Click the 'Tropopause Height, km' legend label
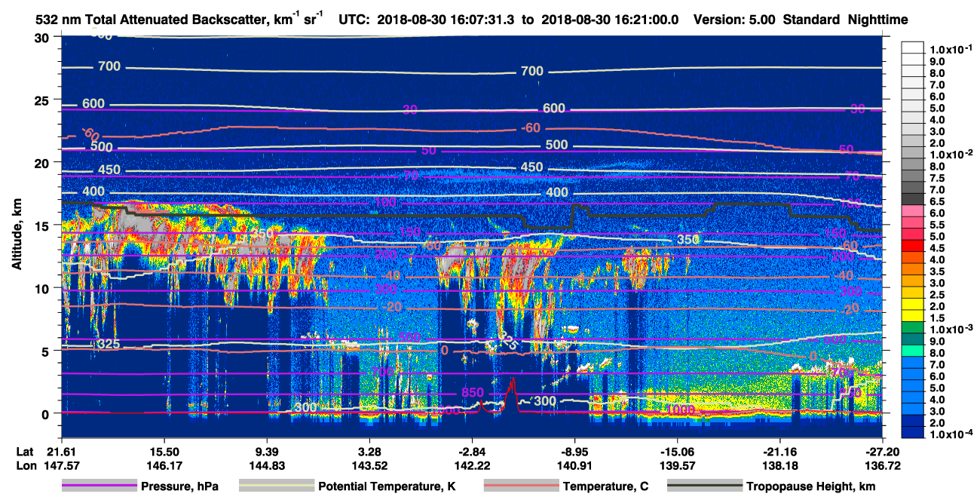The image size is (980, 503). pos(811,486)
